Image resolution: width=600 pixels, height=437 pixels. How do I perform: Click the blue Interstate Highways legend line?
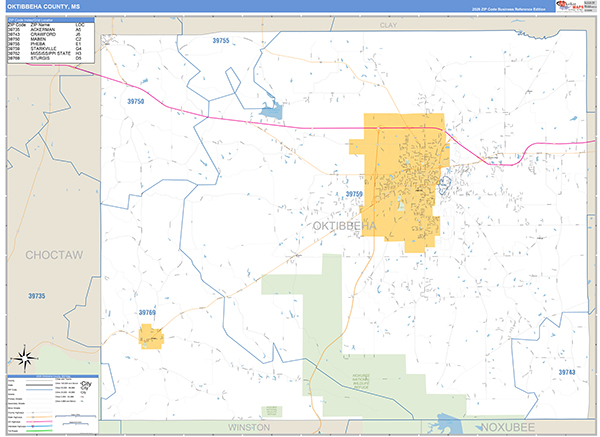(x=39, y=426)
